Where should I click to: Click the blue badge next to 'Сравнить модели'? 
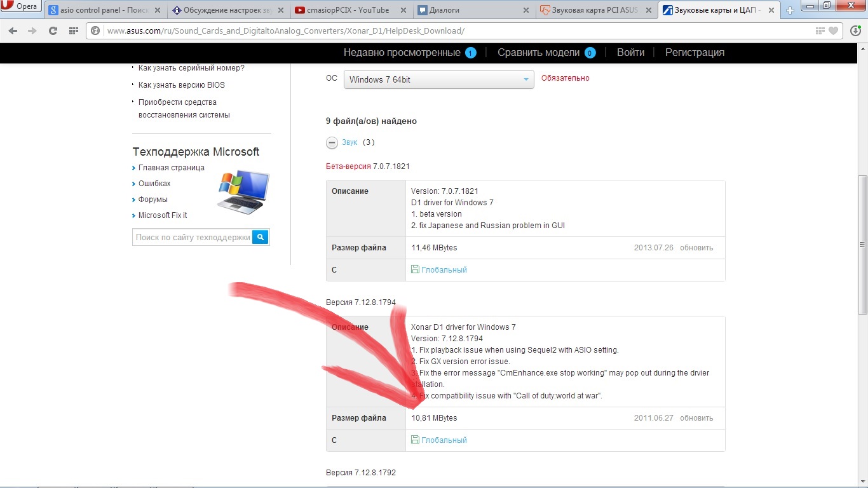pyautogui.click(x=590, y=53)
